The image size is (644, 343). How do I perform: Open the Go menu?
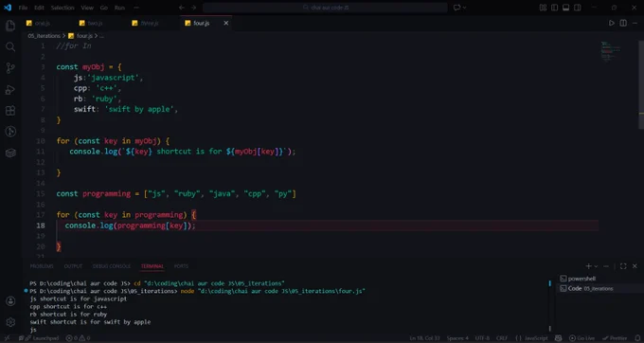(104, 8)
